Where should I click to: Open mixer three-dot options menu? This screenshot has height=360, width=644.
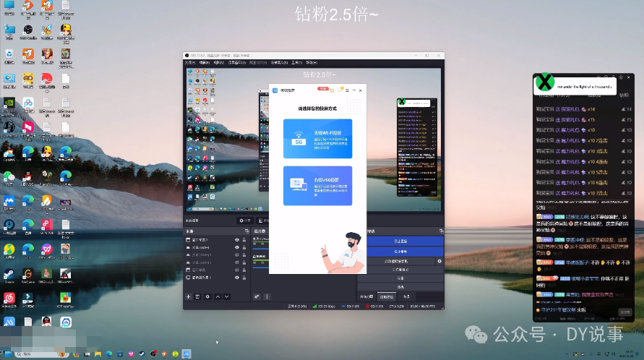pos(267,296)
